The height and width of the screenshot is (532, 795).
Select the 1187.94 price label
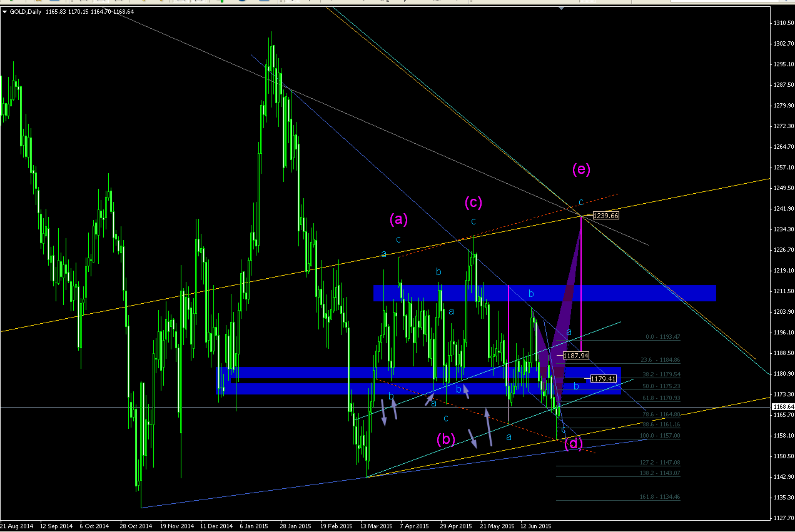click(576, 355)
